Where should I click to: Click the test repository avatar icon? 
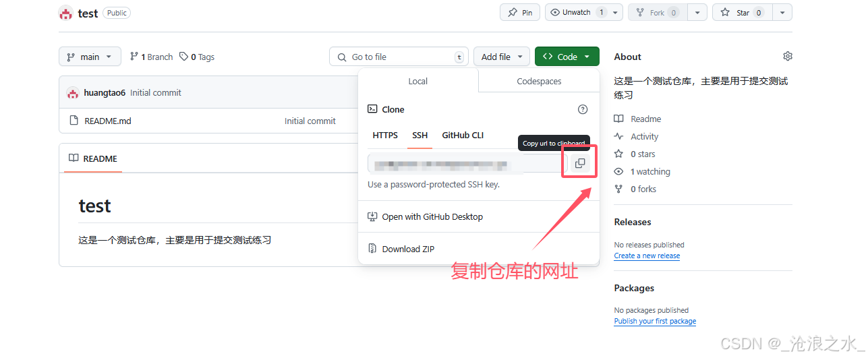pos(65,13)
